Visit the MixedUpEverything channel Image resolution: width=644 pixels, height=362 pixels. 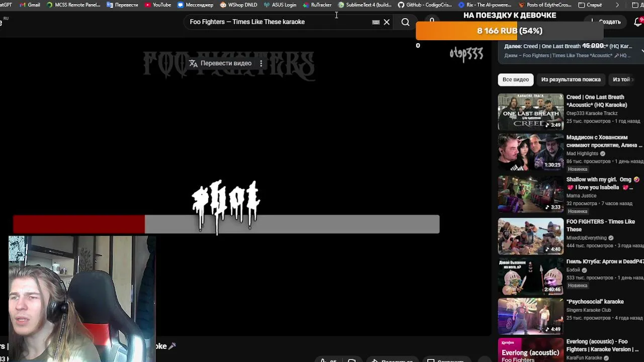(586, 238)
